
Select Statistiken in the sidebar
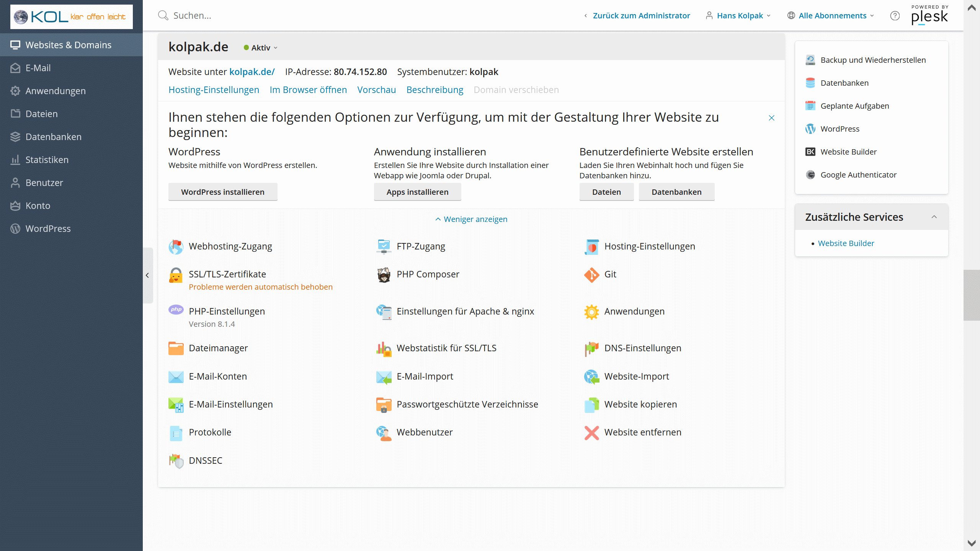click(x=47, y=160)
